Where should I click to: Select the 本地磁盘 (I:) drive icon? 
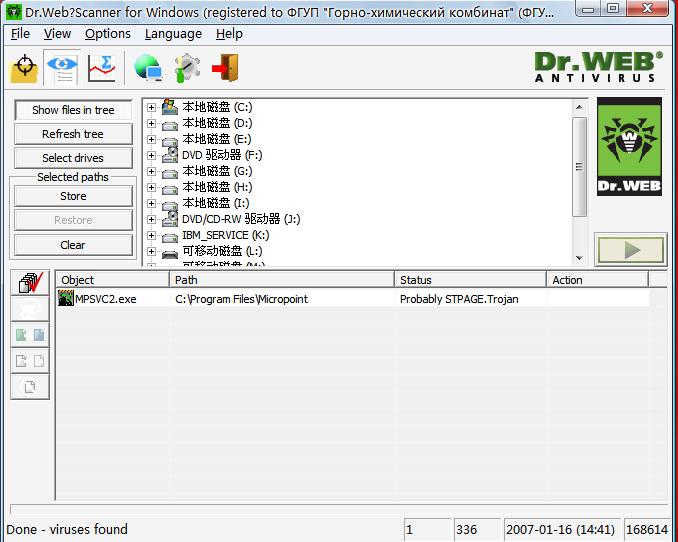170,205
